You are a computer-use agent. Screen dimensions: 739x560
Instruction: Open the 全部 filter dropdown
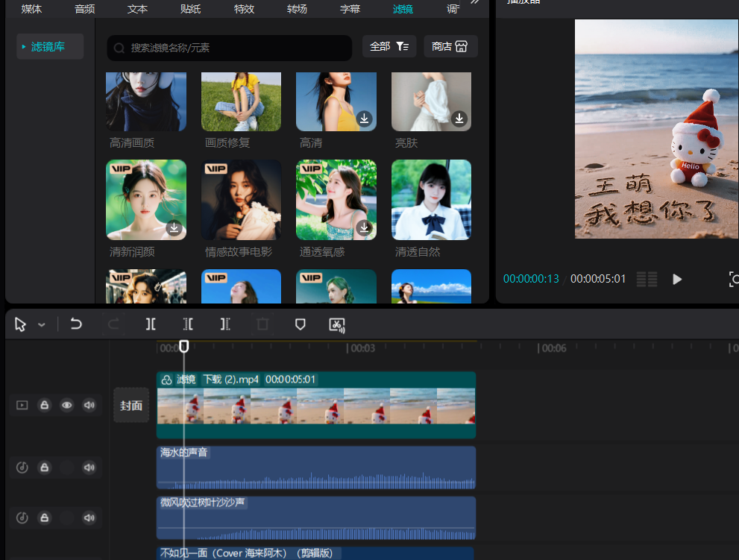point(389,46)
